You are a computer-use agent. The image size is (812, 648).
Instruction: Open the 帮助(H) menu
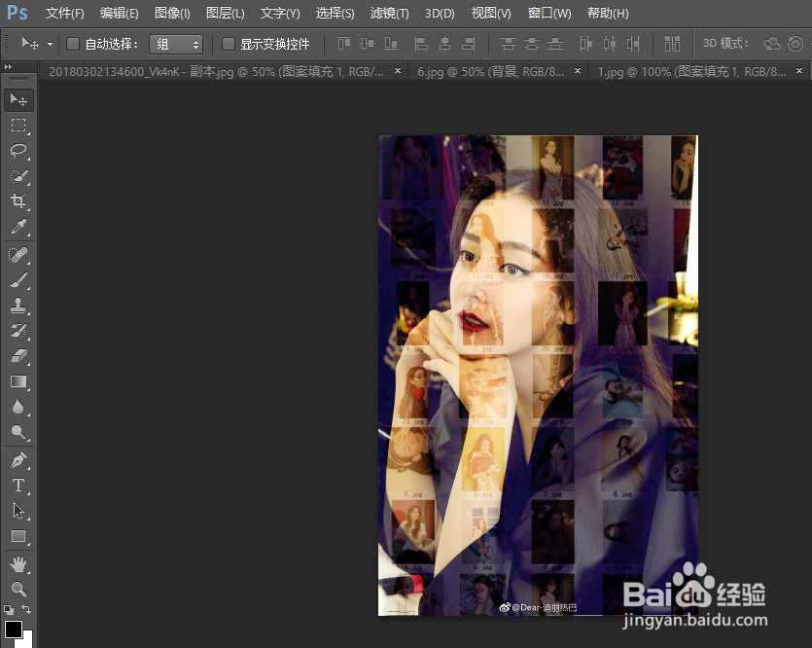click(x=608, y=13)
